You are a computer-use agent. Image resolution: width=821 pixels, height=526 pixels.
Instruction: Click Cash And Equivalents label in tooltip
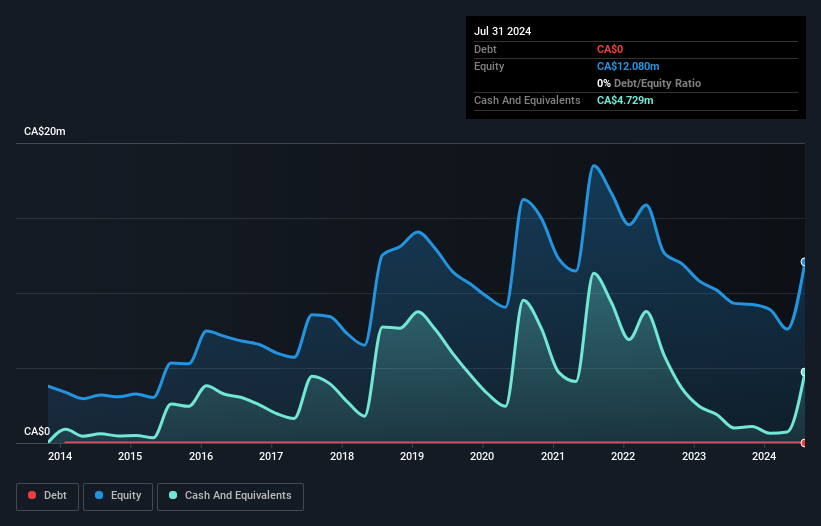(527, 100)
